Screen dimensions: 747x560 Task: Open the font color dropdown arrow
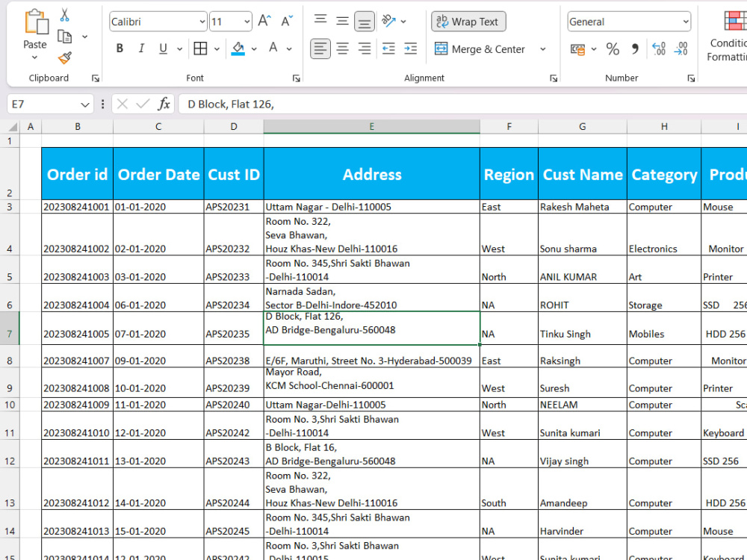click(x=289, y=49)
